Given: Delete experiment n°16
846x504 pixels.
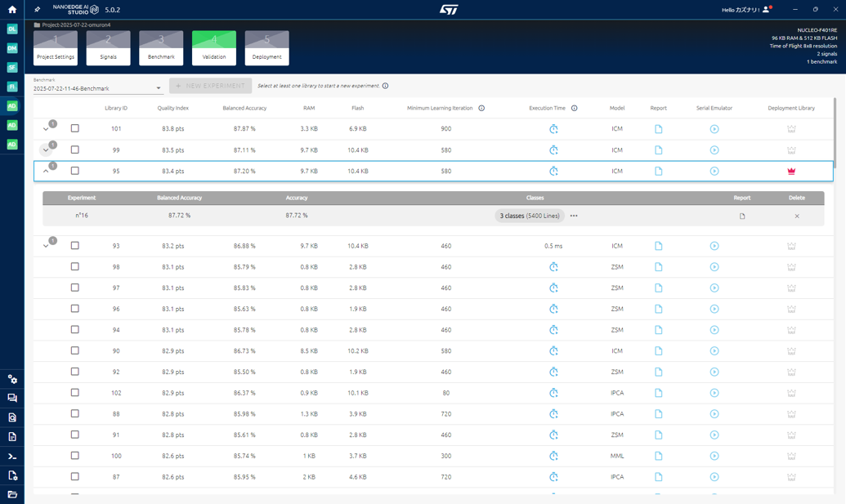Looking at the screenshot, I should 796,216.
